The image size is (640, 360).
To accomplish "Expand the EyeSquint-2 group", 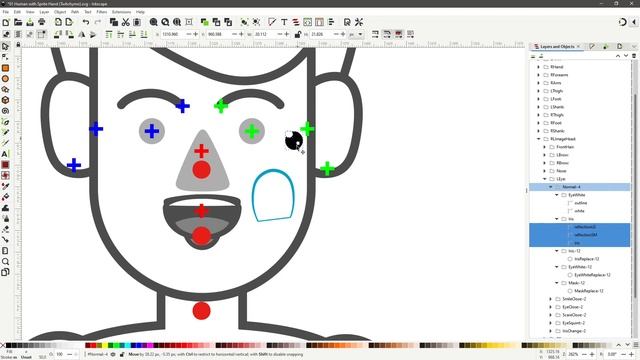I will [551, 323].
